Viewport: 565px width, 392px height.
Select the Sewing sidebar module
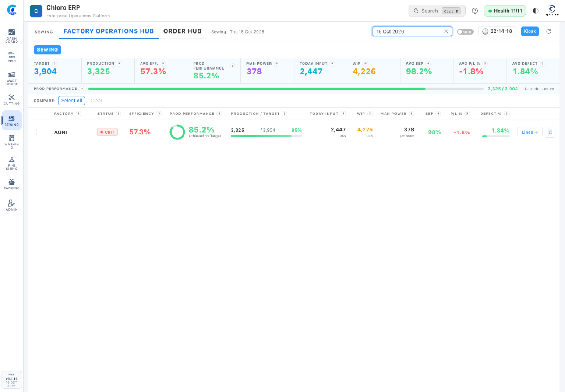point(12,121)
